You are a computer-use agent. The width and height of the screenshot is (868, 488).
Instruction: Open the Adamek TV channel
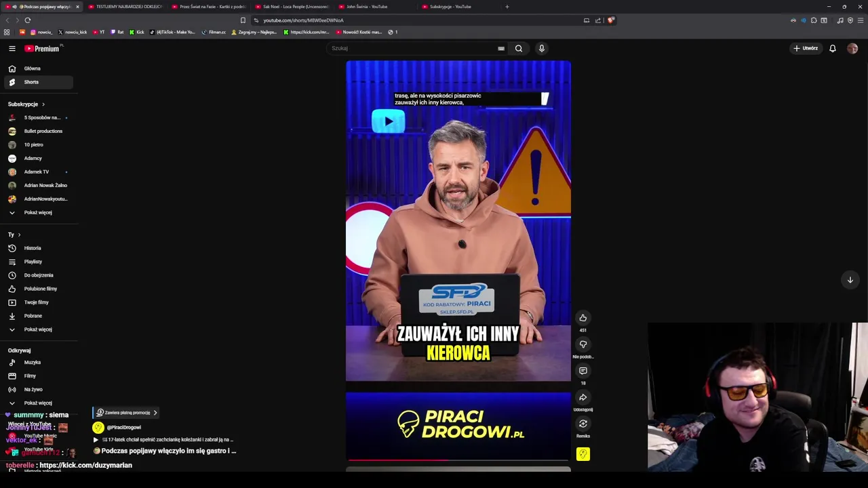coord(38,171)
